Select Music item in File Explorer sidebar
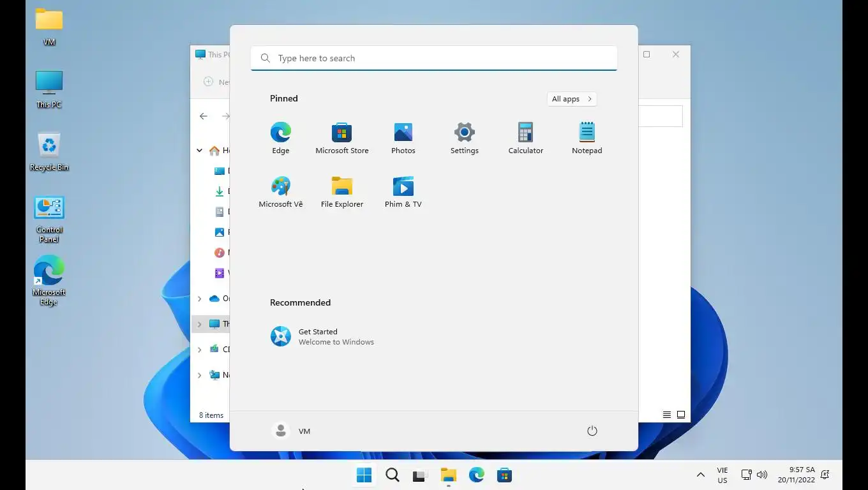This screenshot has width=868, height=490. pos(220,253)
